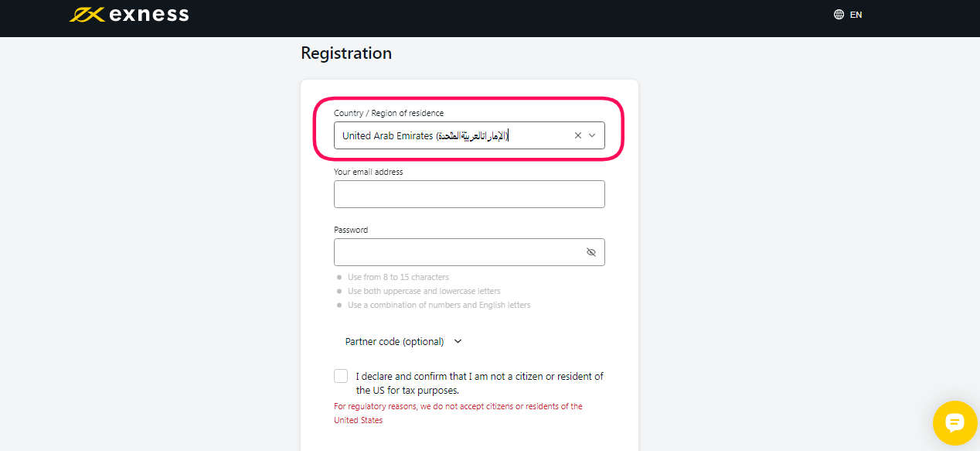
Task: Click the Your email address label
Action: [369, 172]
